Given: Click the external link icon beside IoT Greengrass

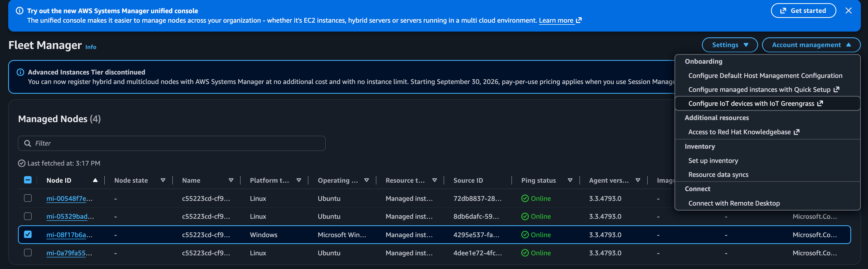Looking at the screenshot, I should click(x=820, y=103).
